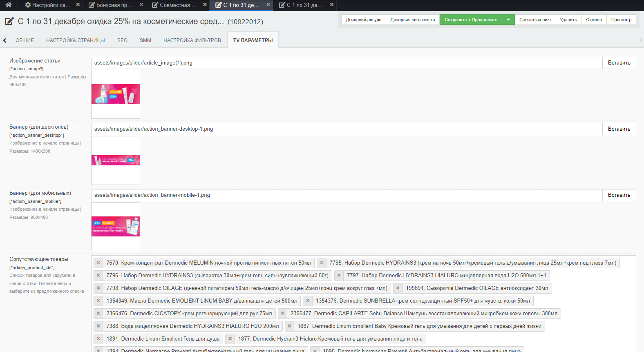Close the Бонусная пр... tab
The height and width of the screenshot is (352, 644).
coord(141,5)
